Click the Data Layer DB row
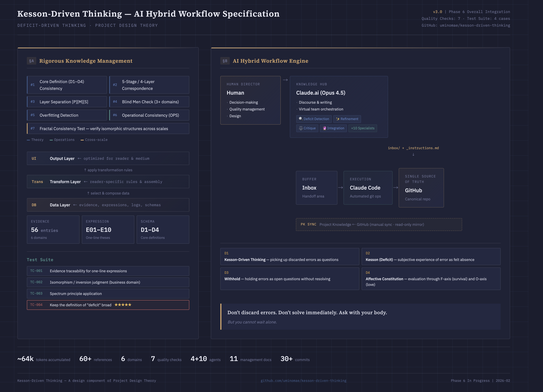 tap(108, 205)
